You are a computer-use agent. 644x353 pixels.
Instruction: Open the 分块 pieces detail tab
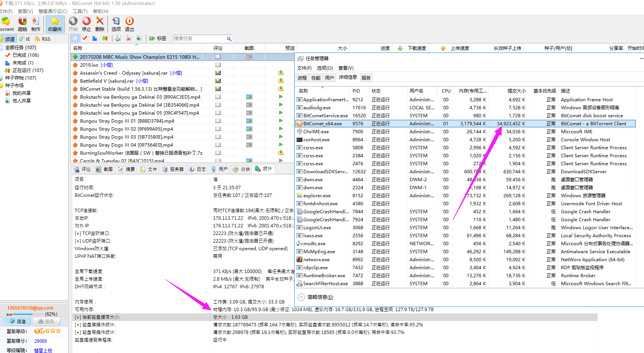coord(241,169)
